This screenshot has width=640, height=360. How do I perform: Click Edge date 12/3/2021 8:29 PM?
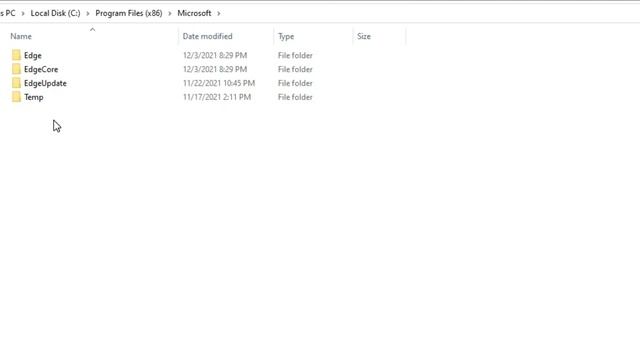215,56
